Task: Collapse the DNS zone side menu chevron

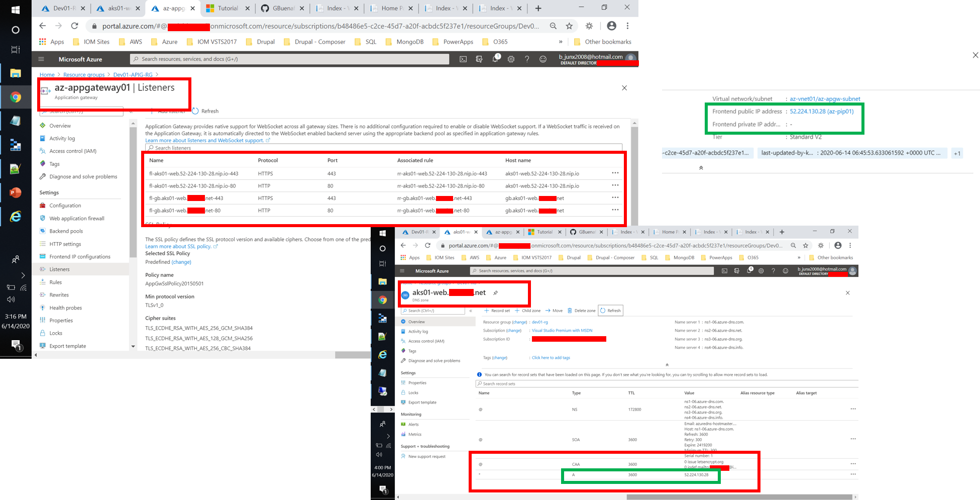Action: [x=471, y=311]
